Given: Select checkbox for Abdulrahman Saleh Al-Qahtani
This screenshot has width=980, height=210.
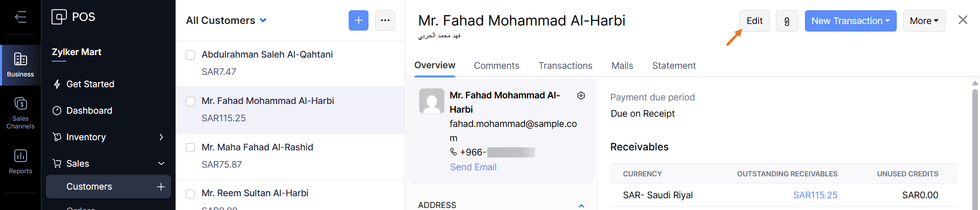Looking at the screenshot, I should tap(190, 55).
